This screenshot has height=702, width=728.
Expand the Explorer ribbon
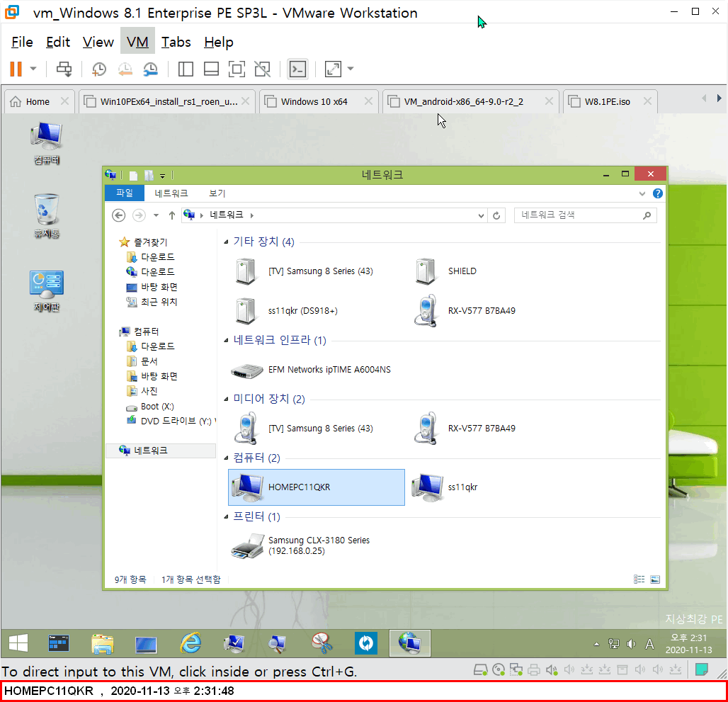point(642,193)
